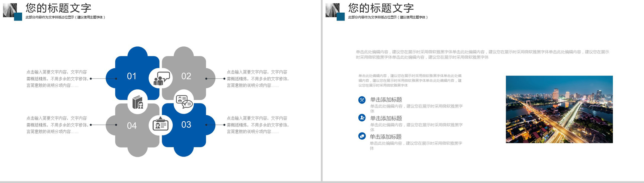Click the 单击添加标题 heading beside the add-user icon
The image size is (644, 183).
click(x=386, y=118)
